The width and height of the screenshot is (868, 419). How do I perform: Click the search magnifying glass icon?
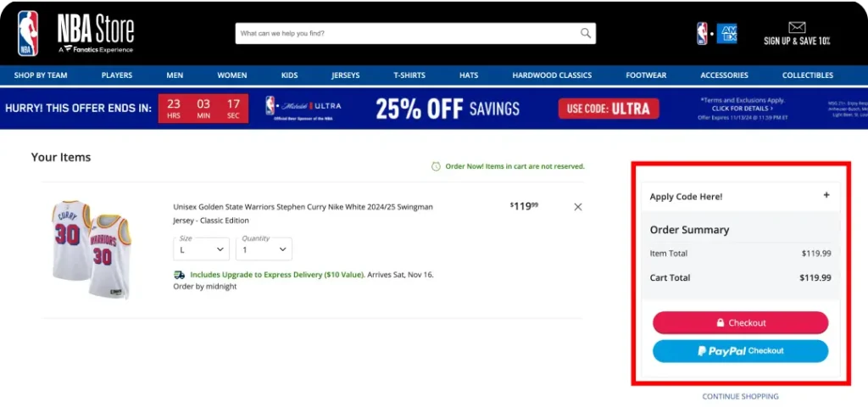tap(585, 34)
